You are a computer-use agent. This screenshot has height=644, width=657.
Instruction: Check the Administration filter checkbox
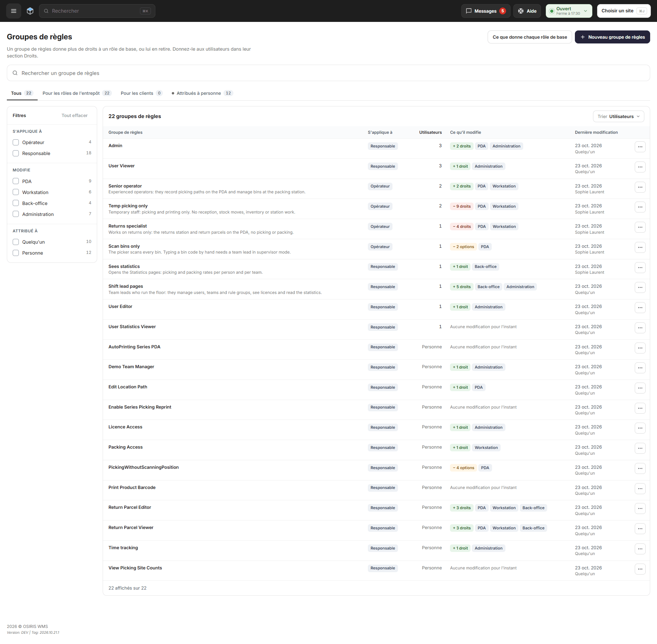coord(16,214)
